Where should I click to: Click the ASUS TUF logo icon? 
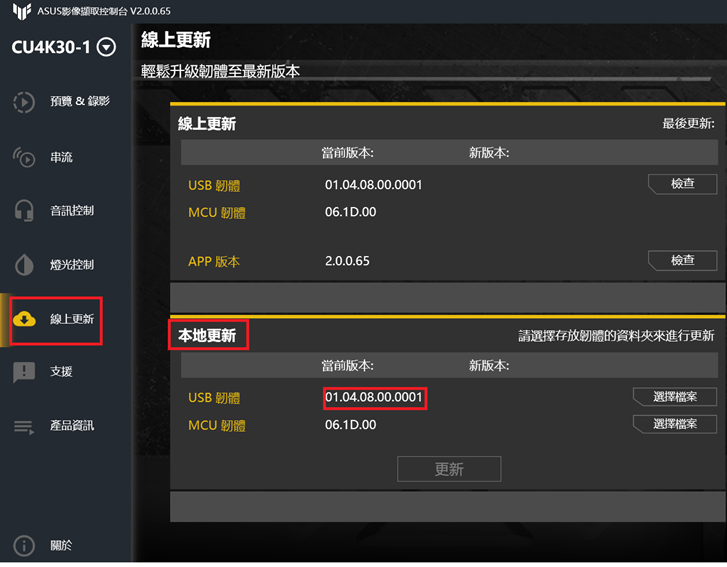(x=21, y=11)
